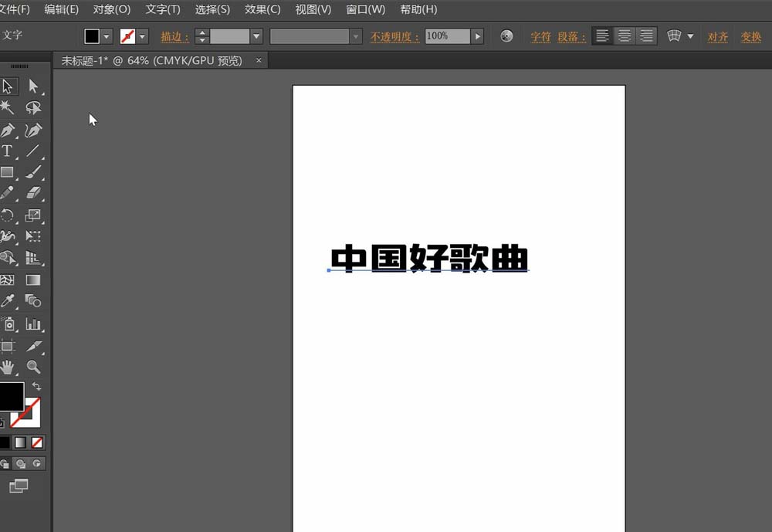
Task: Open the envelope warp options dropdown
Action: pos(690,36)
